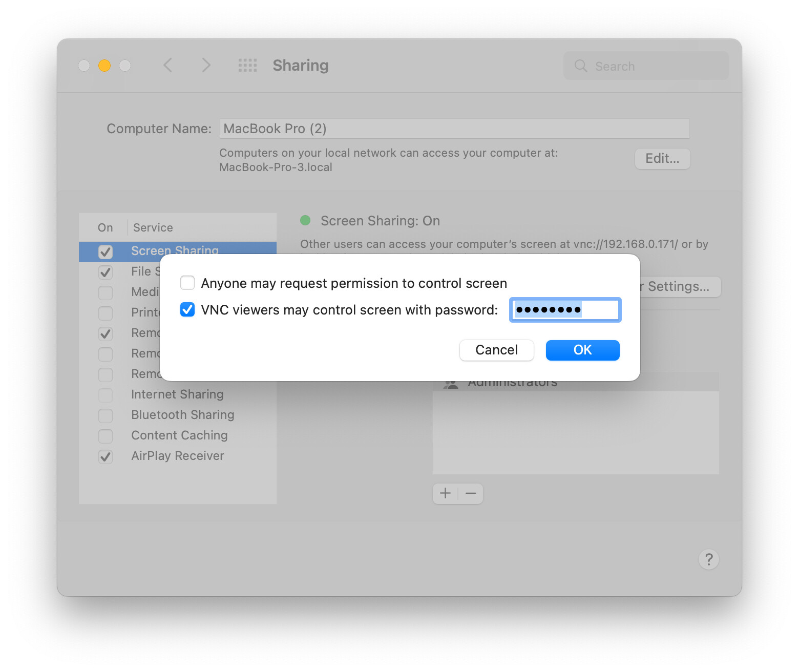Click the yellow minimize window button
The image size is (799, 672).
point(104,66)
